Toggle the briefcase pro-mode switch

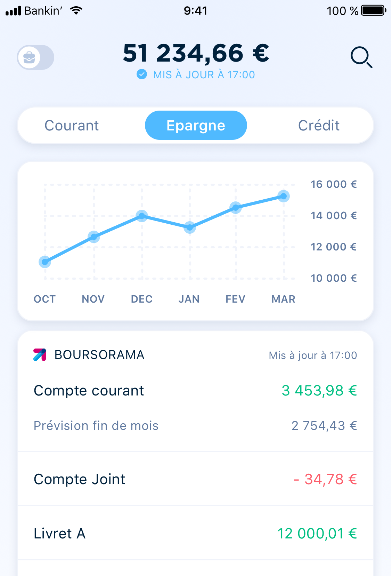coord(35,57)
